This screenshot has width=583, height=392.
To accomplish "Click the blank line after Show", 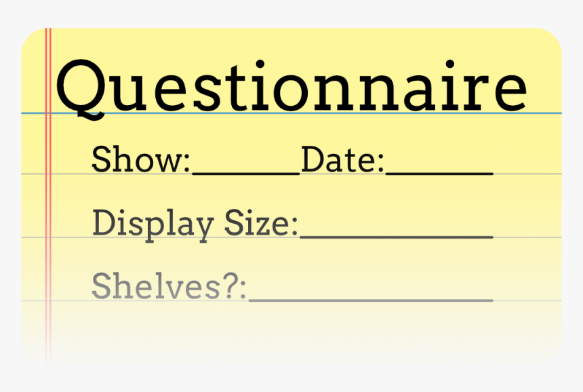I will tap(245, 172).
